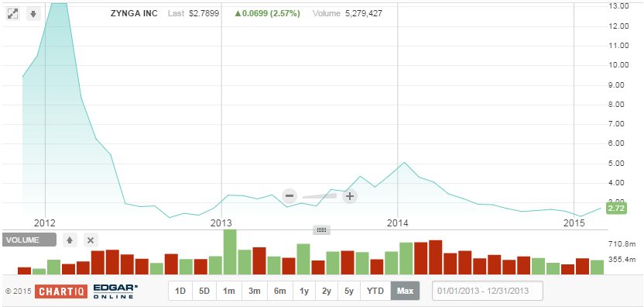
Task: Click the download arrow icon
Action: (x=34, y=14)
